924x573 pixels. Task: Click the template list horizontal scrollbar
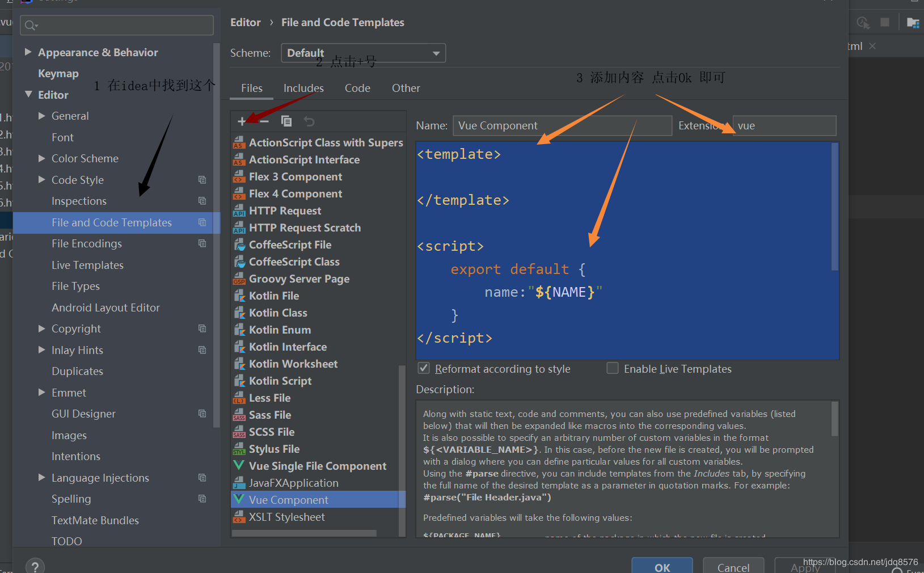pyautogui.click(x=304, y=533)
